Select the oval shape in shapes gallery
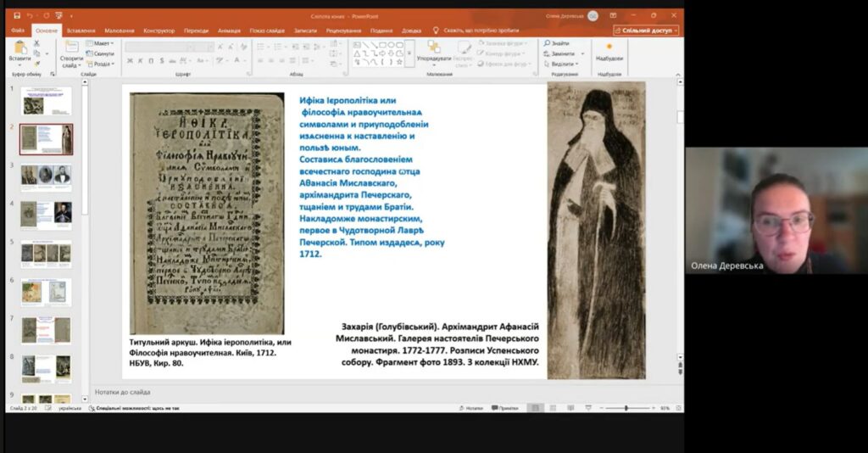This screenshot has height=453, width=868. (x=391, y=46)
